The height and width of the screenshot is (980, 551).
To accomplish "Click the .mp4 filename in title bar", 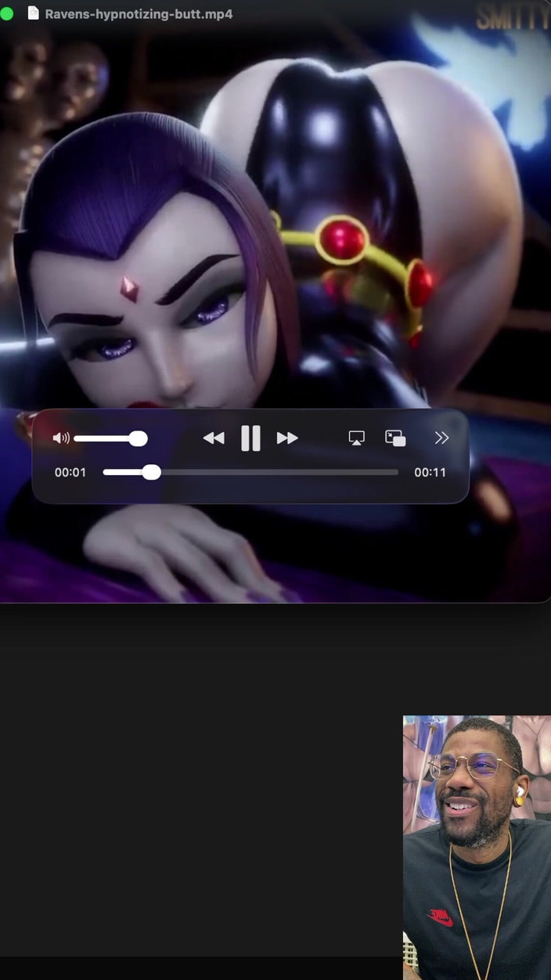I will (x=139, y=14).
